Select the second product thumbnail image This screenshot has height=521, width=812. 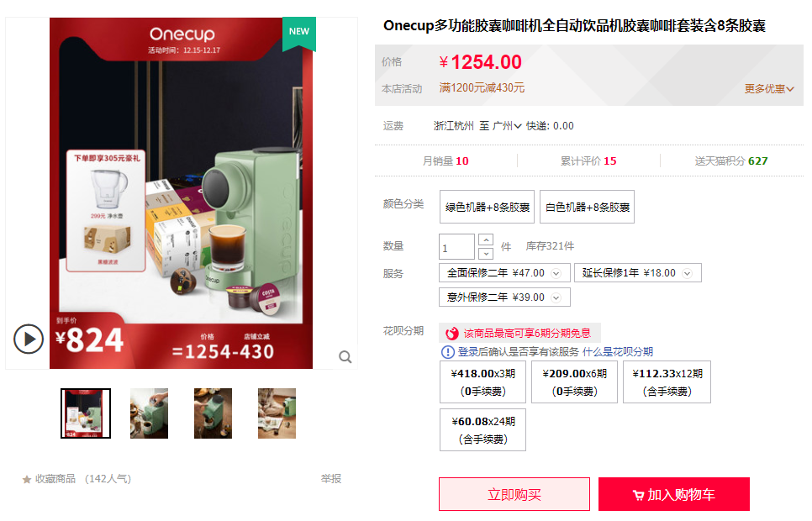149,413
